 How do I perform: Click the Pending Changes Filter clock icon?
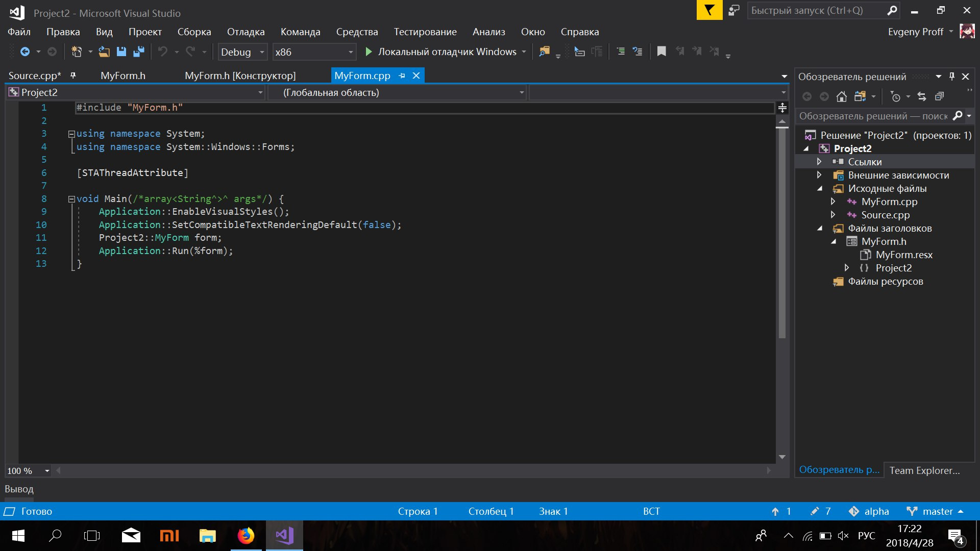point(895,96)
